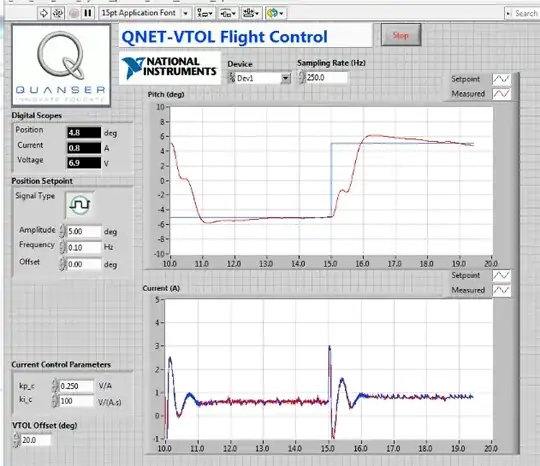Open the Reorder toolbar menu
The width and height of the screenshot is (540, 466).
275,13
